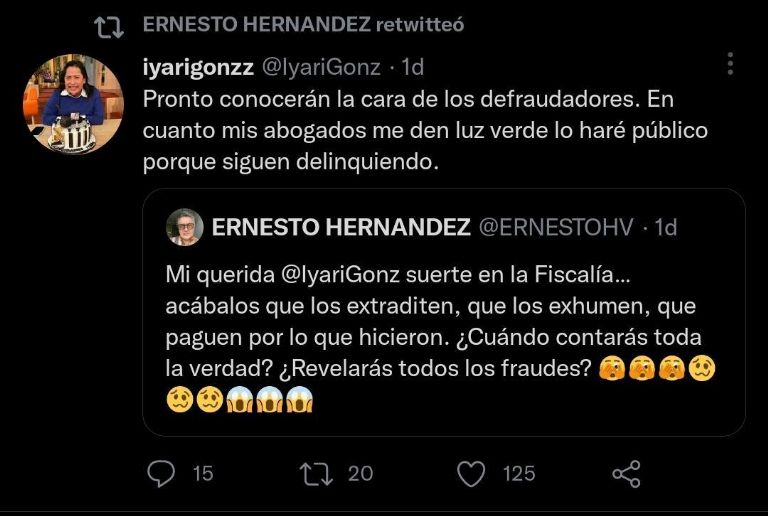
Task: Open the tweet's 1d timestamp
Action: click(412, 67)
